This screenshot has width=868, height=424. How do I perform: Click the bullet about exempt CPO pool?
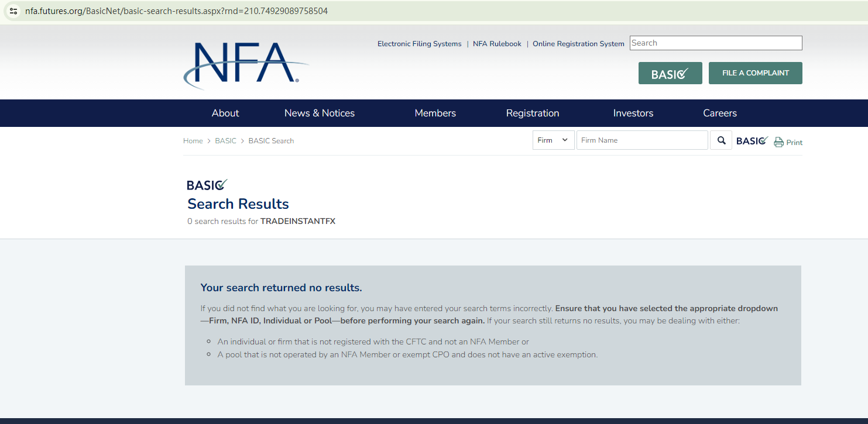pyautogui.click(x=408, y=354)
